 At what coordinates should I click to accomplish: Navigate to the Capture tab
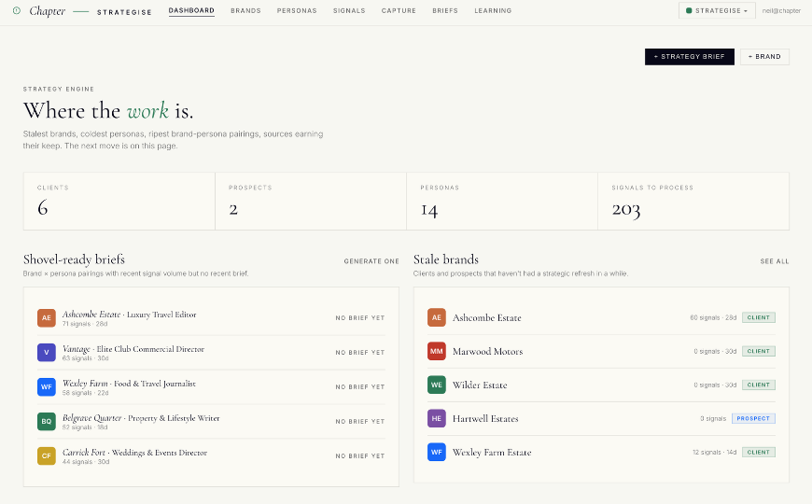(399, 10)
